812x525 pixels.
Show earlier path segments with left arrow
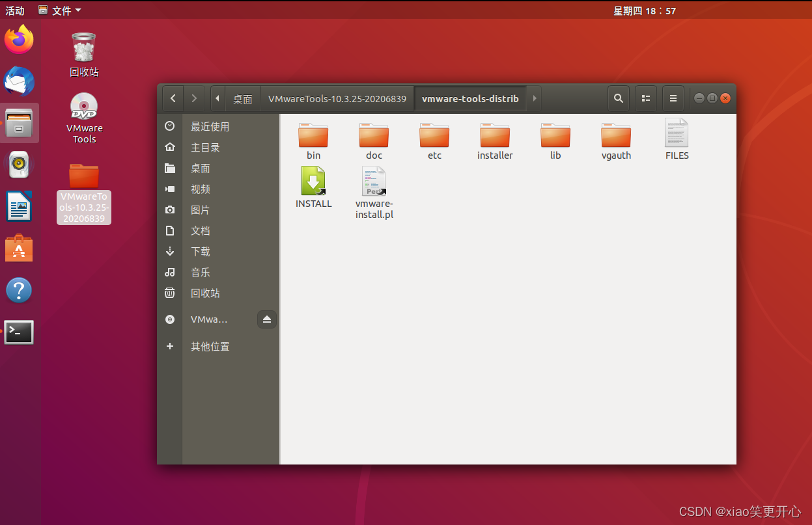217,98
